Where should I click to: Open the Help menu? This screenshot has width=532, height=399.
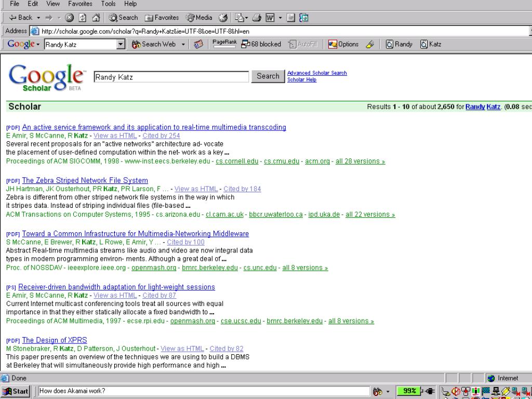point(130,4)
